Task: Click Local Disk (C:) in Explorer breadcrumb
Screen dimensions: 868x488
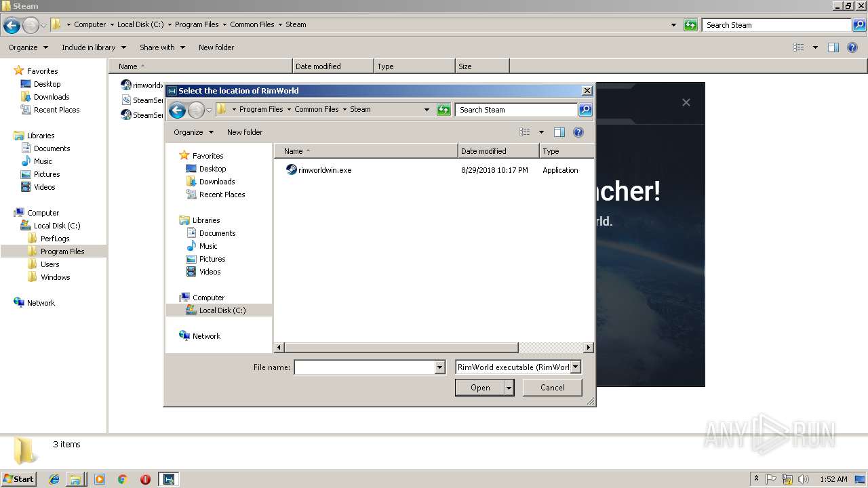Action: click(x=140, y=24)
